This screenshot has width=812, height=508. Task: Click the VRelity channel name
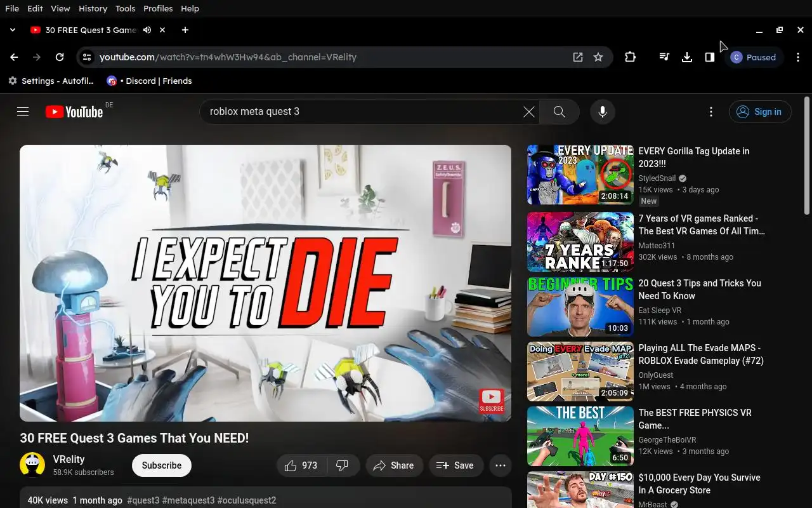69,459
